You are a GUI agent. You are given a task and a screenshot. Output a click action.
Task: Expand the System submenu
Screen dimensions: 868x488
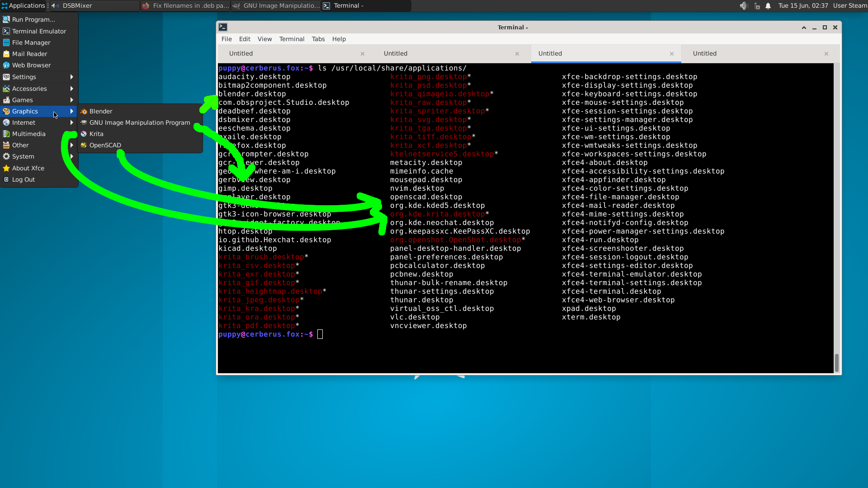(x=23, y=156)
